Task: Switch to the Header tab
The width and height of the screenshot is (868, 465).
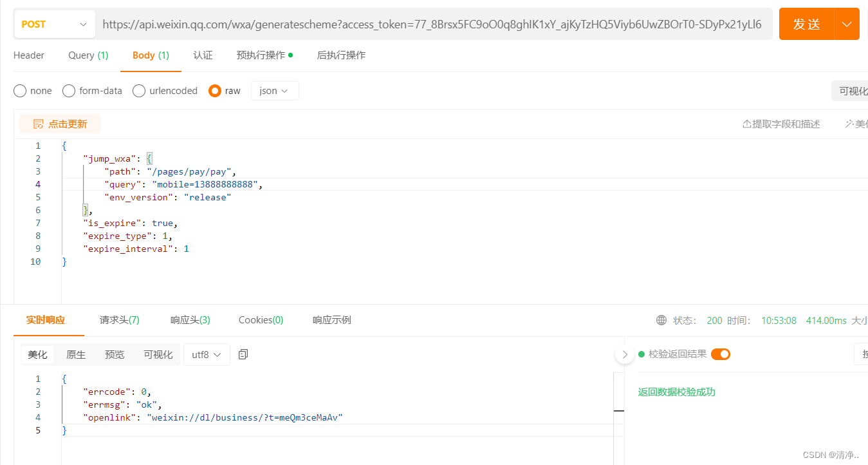Action: [29, 55]
